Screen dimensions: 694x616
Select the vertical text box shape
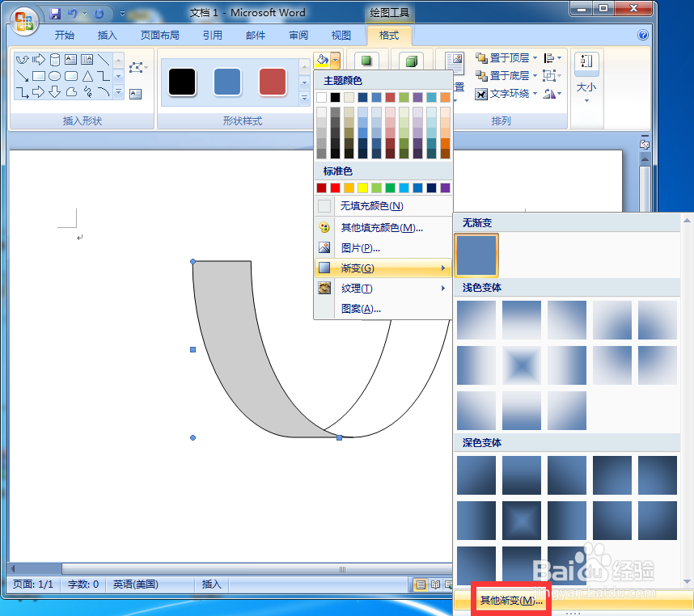point(87,59)
